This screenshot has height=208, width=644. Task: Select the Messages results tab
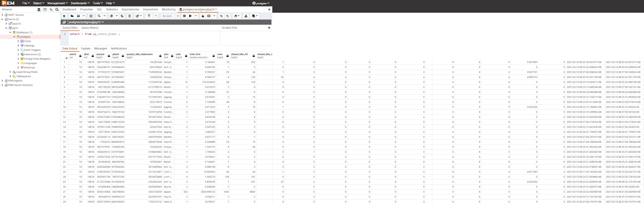[x=101, y=48]
